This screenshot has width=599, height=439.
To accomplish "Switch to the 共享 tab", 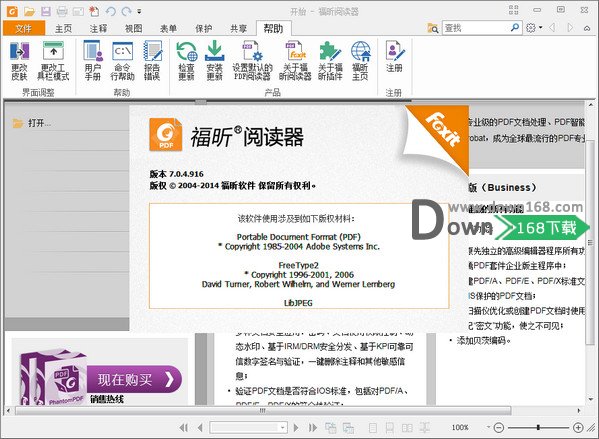I will tap(238, 28).
